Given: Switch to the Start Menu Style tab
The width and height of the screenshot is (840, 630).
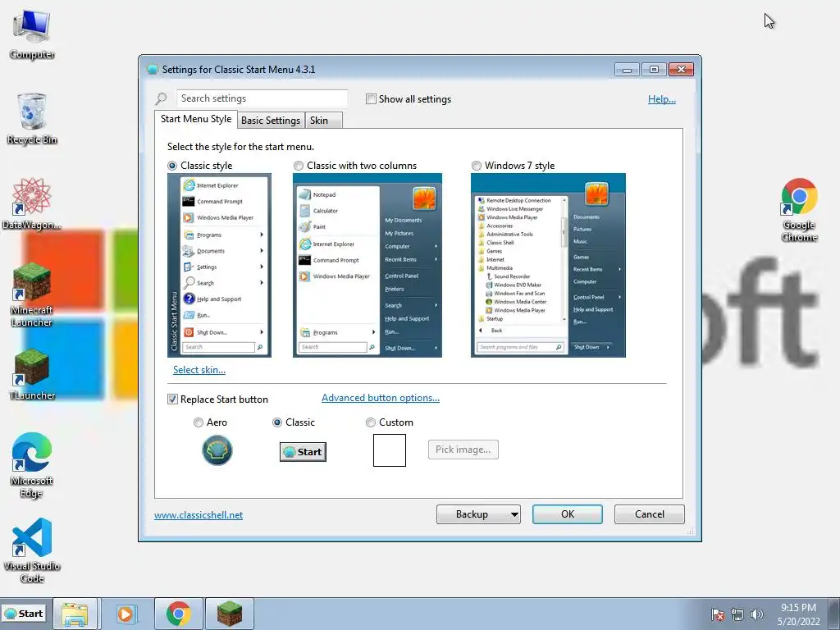Looking at the screenshot, I should (196, 119).
